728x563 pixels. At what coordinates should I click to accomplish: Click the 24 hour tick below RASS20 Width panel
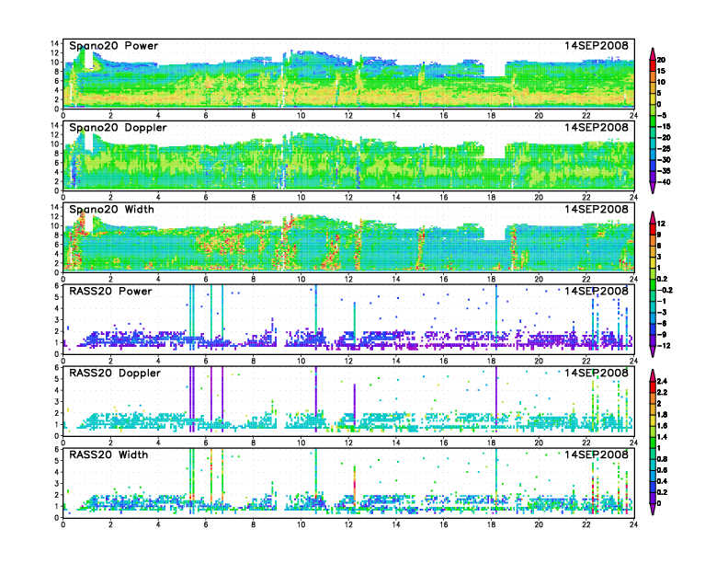point(633,524)
